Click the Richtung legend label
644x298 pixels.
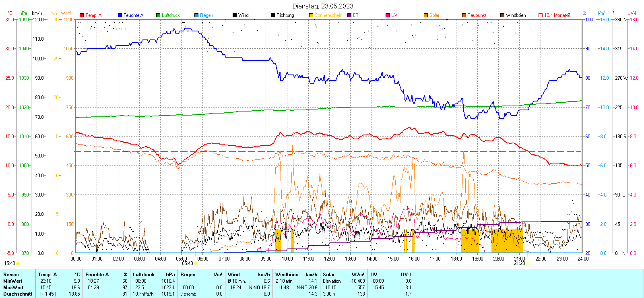(x=285, y=15)
